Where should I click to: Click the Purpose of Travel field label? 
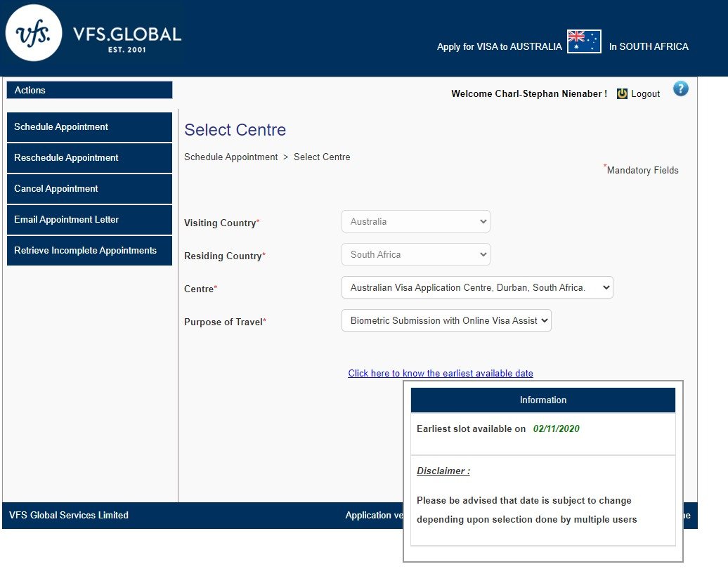click(225, 322)
